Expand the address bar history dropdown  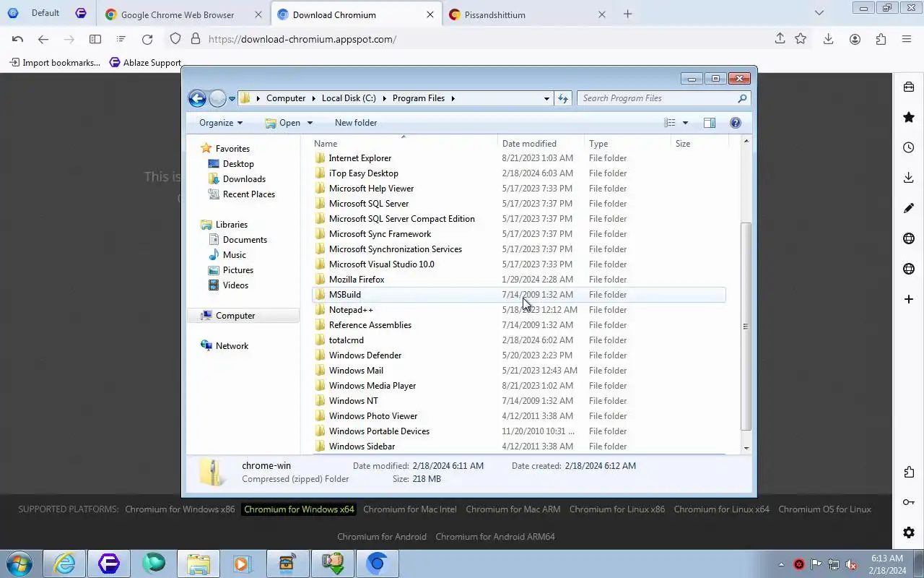[546, 98]
